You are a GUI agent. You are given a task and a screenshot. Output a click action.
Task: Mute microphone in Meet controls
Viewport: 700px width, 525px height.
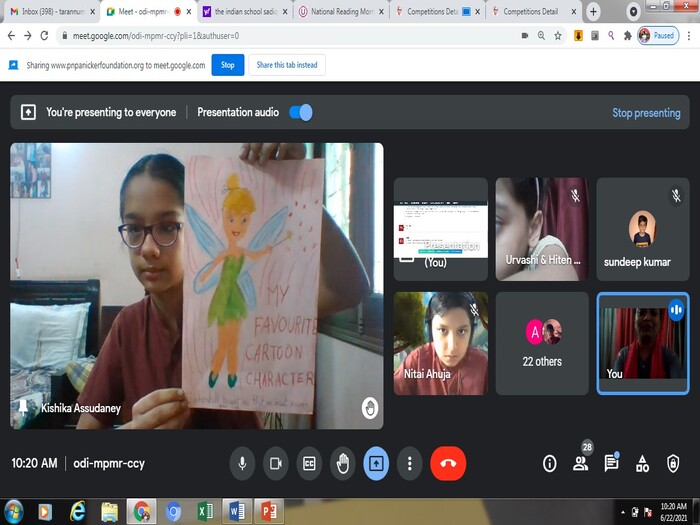point(242,463)
